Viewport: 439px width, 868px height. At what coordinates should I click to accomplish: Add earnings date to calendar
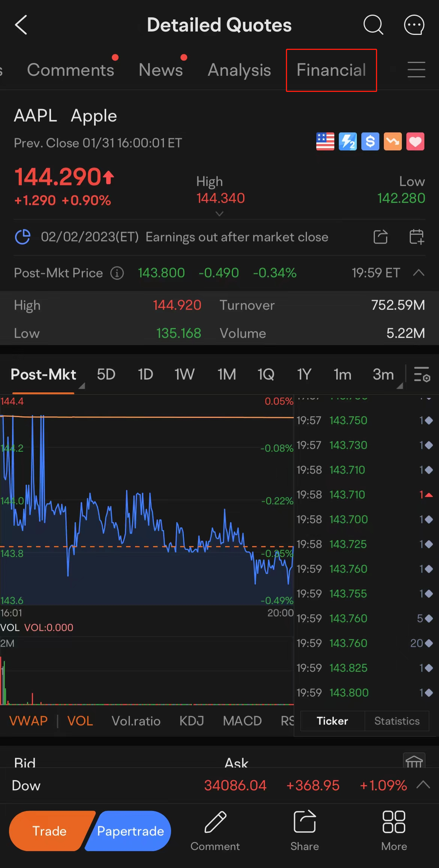coord(416,237)
